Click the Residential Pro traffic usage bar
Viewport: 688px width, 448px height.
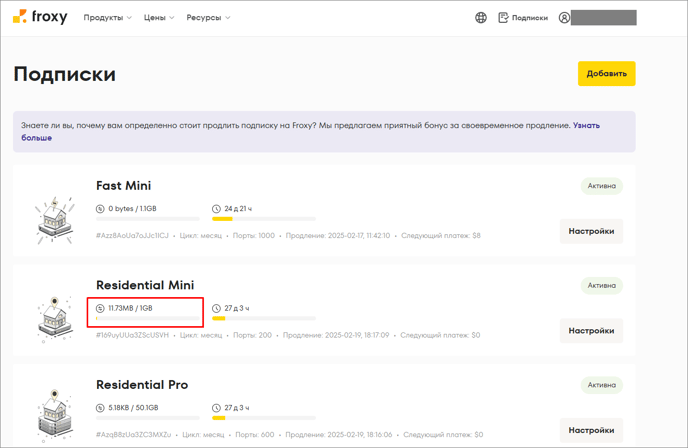click(x=148, y=418)
